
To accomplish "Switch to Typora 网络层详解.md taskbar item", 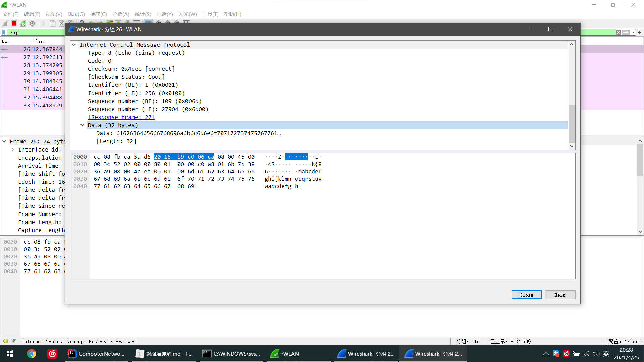I will coord(164,354).
